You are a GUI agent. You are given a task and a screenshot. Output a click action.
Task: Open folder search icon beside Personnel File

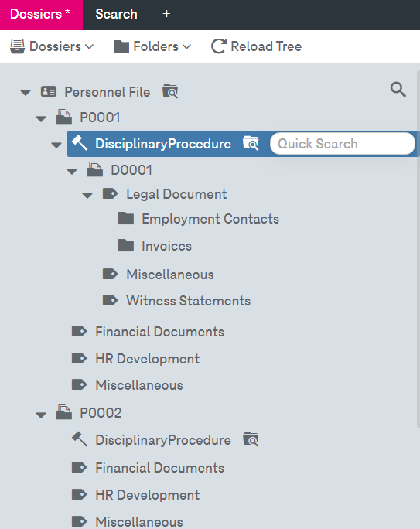coord(170,91)
